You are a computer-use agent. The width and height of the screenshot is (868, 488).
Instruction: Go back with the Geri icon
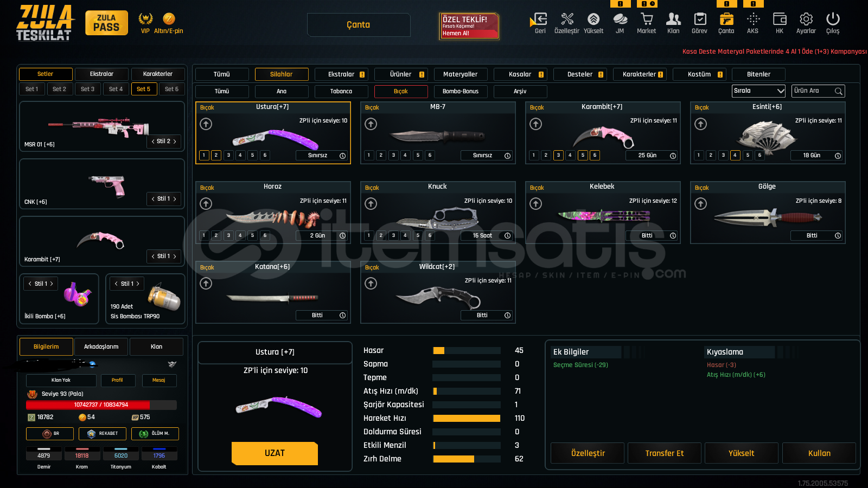(x=540, y=20)
